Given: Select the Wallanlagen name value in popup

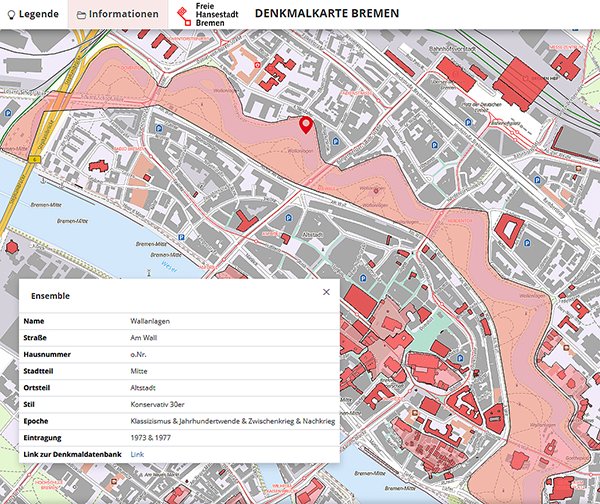Looking at the screenshot, I should pos(150,321).
